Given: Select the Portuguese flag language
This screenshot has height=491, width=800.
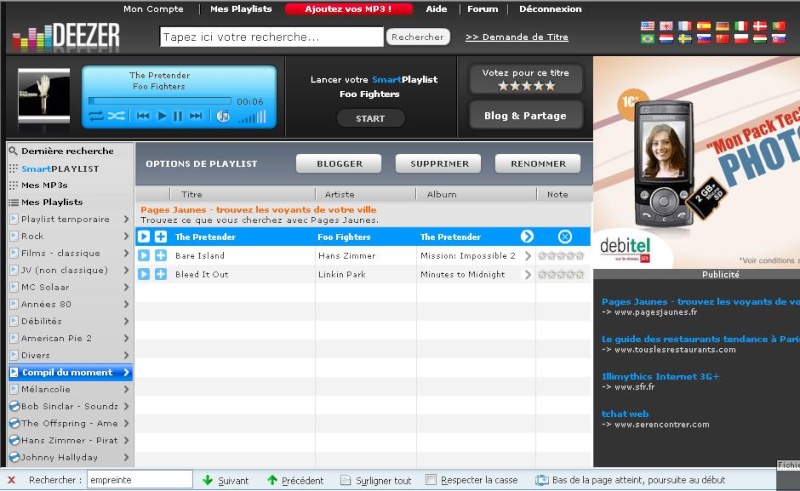Looking at the screenshot, I should pyautogui.click(x=778, y=26).
